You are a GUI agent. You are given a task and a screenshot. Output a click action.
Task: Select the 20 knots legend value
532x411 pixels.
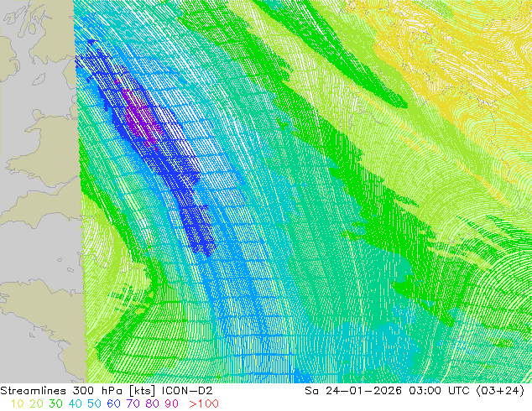tap(35, 403)
